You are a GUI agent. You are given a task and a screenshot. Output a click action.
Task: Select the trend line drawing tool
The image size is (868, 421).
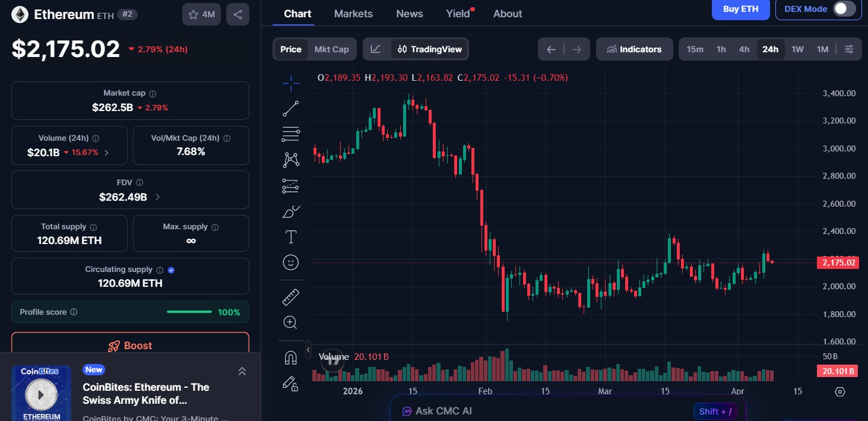[290, 108]
